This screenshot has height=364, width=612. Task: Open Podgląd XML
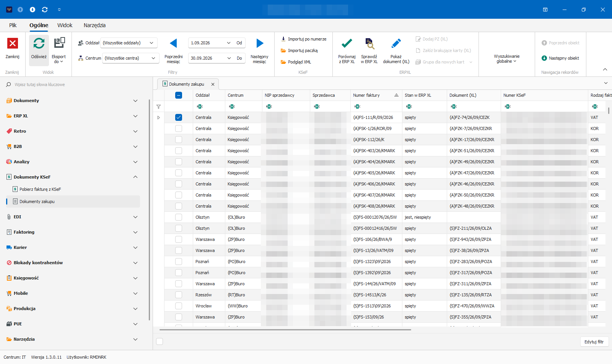pos(296,62)
